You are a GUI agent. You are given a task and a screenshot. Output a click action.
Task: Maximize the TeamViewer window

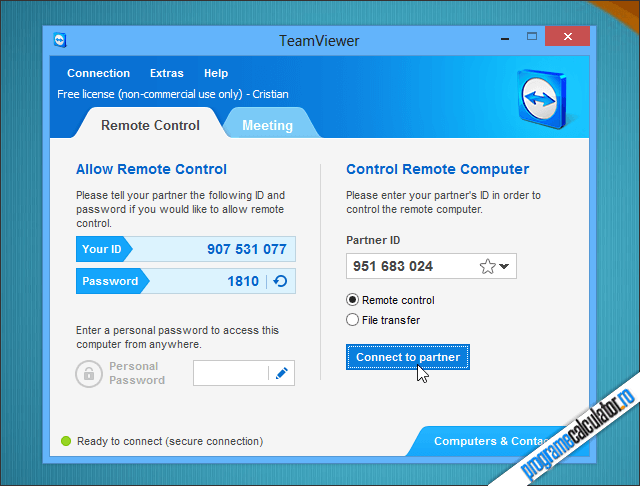coord(532,36)
